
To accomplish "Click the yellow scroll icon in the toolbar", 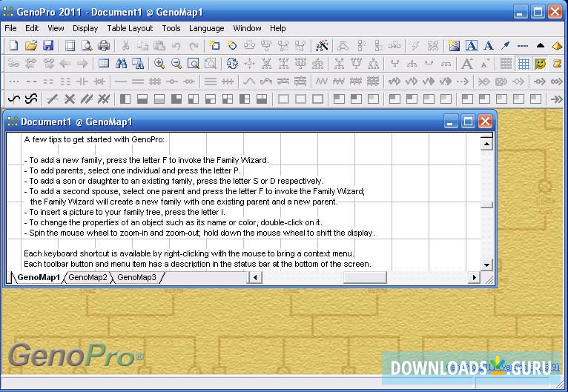I will (557, 64).
